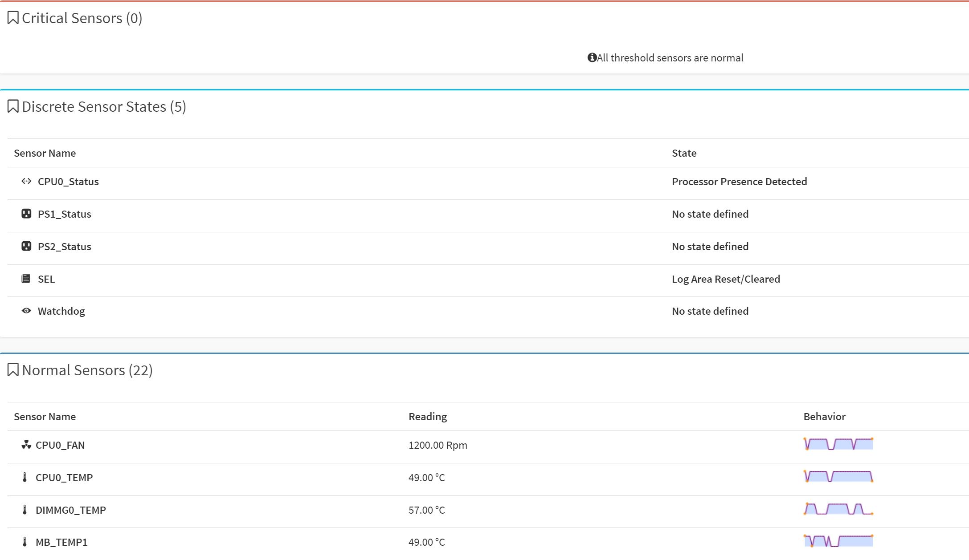Click the CPU0_Status processor icon

[x=26, y=181]
